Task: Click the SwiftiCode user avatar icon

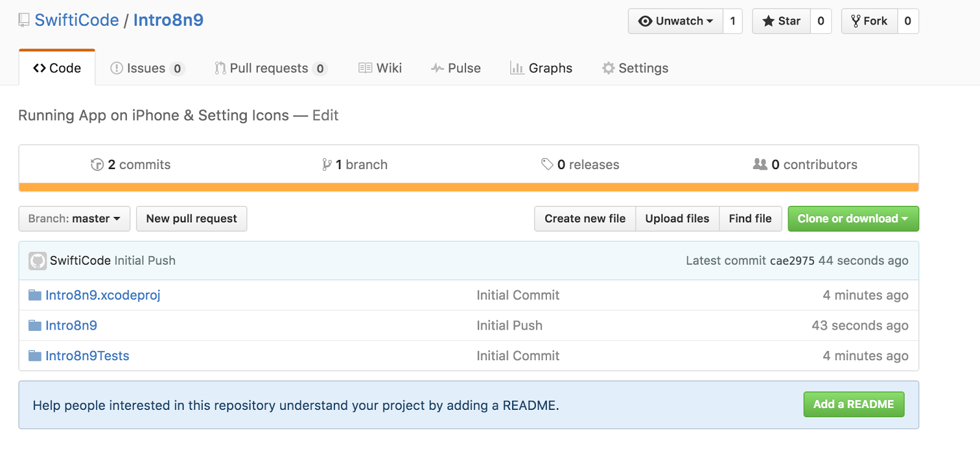Action: 37,261
